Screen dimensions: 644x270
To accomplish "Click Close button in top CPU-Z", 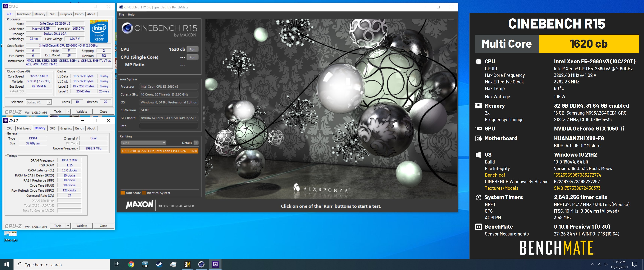I will coord(103,111).
